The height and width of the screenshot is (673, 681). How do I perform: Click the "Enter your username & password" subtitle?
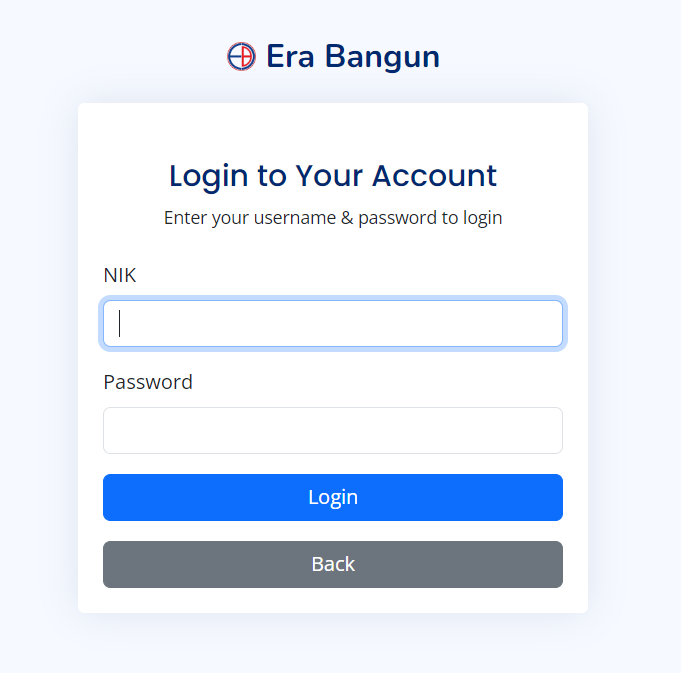pos(333,218)
